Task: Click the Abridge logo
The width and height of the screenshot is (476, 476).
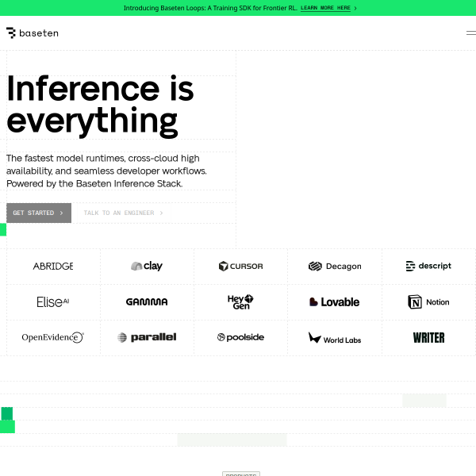Action: (x=53, y=267)
